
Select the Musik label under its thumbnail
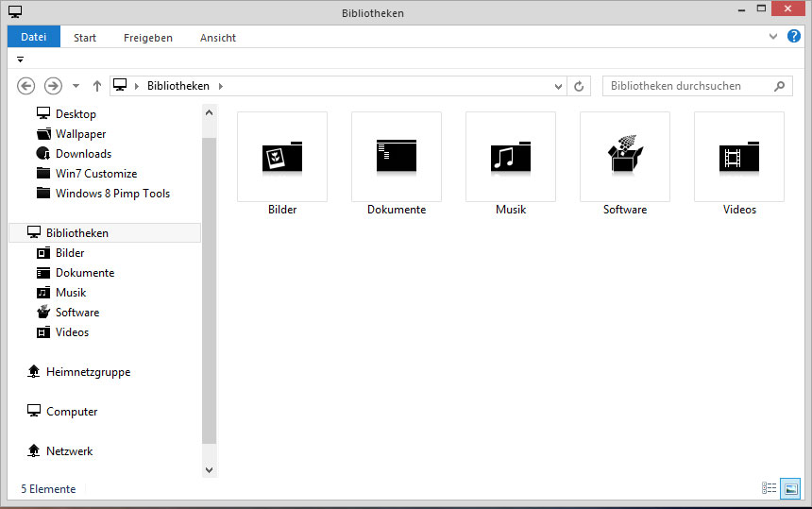511,210
